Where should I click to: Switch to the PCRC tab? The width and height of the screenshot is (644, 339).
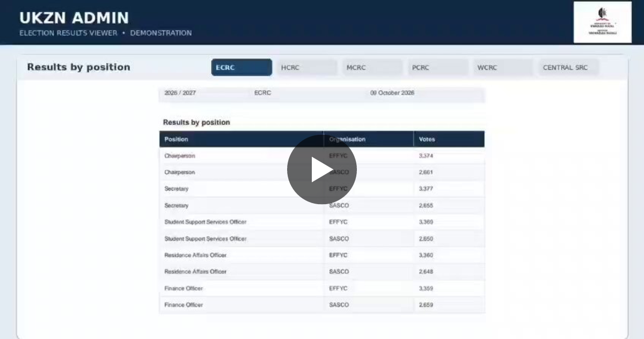(438, 68)
